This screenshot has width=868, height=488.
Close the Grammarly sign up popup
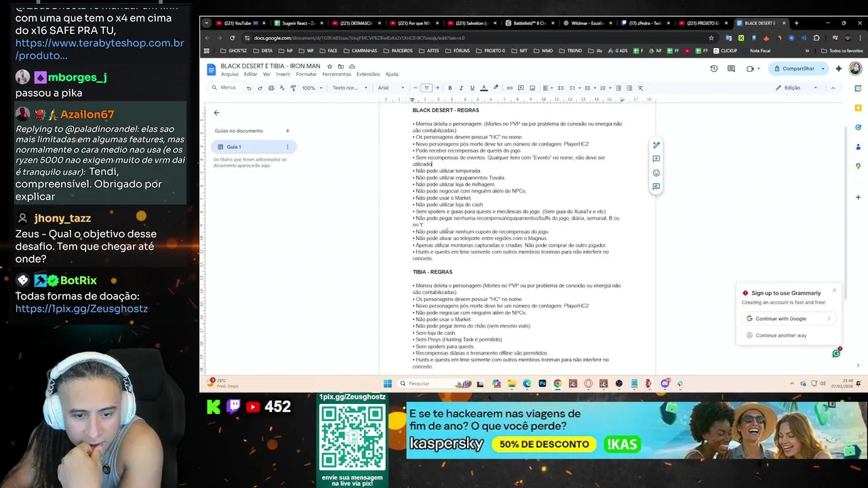(834, 291)
